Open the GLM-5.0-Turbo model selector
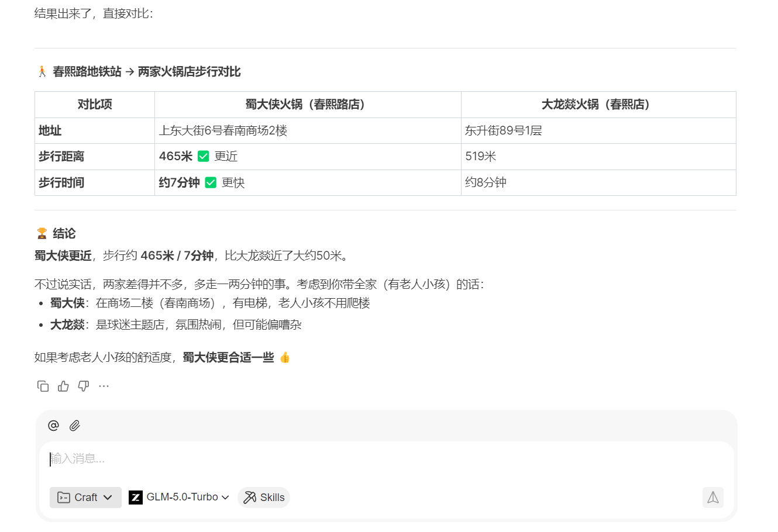Screen dimensions: 778x532 [179, 498]
